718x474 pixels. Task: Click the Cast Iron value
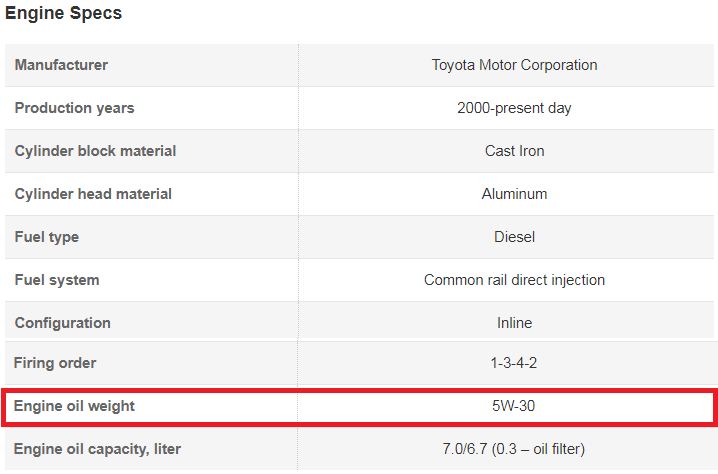[514, 151]
